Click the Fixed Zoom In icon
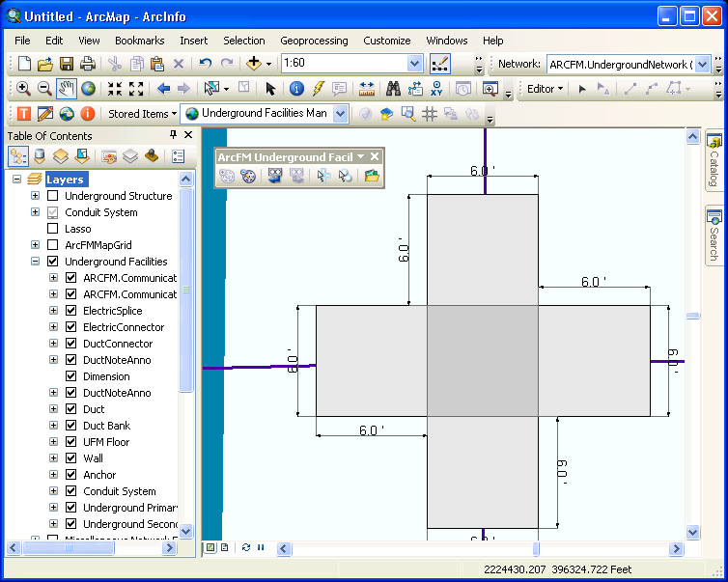 (x=114, y=88)
